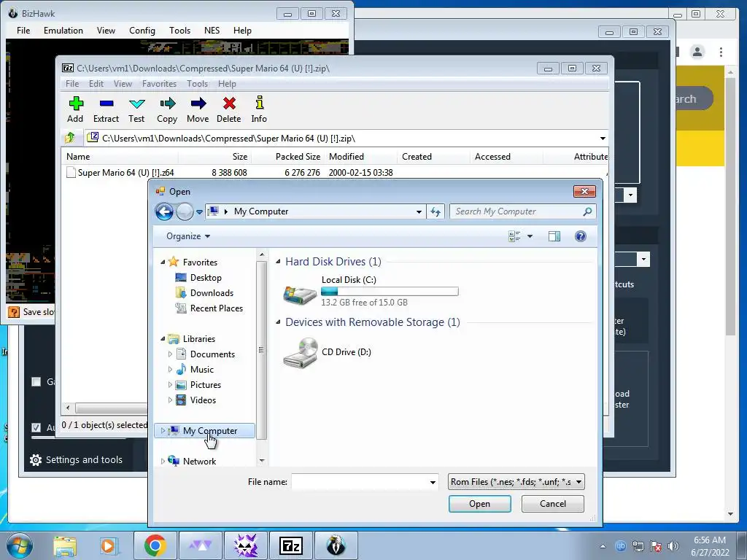Image resolution: width=747 pixels, height=560 pixels.
Task: Click the Local Disk (C:) space usage bar
Action: 390,292
